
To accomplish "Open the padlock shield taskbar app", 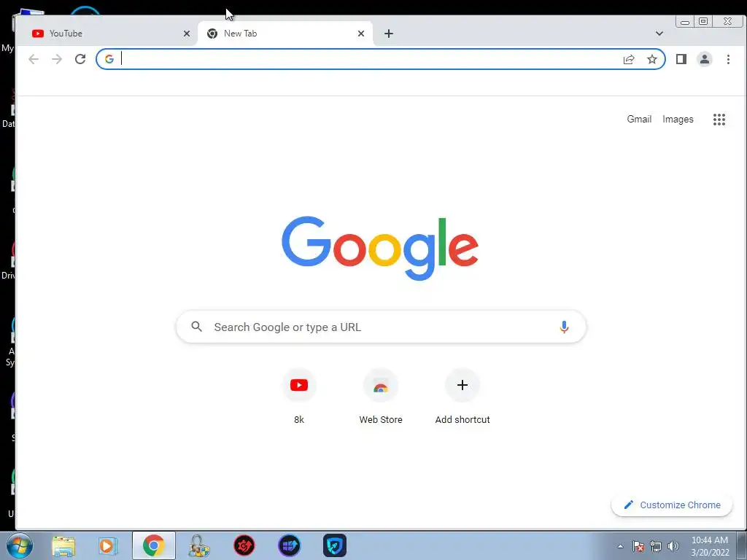I will (x=198, y=545).
